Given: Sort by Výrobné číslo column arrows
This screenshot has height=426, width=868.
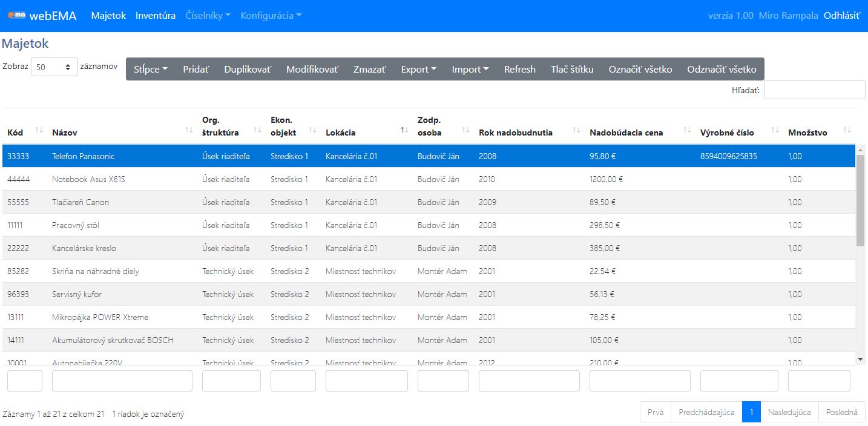Looking at the screenshot, I should coord(775,130).
